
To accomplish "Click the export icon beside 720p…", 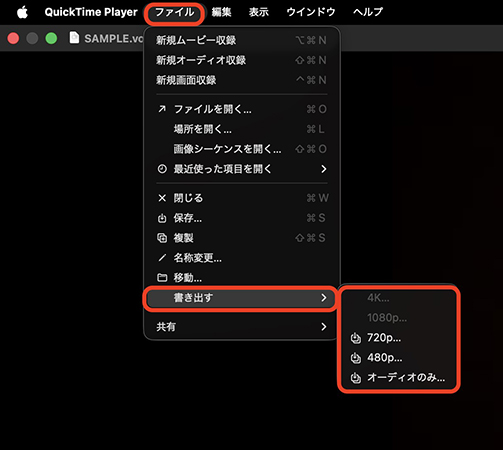I will [356, 338].
